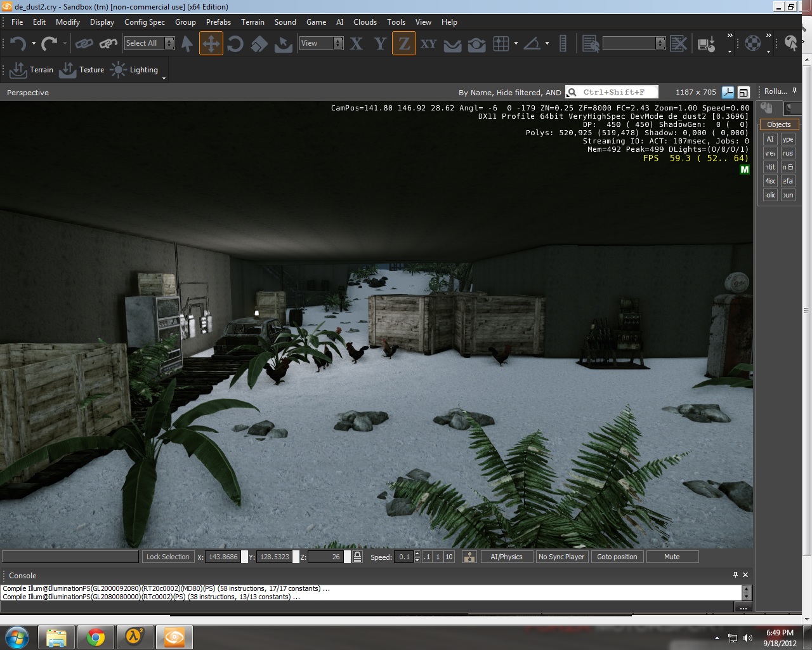Set speed to 10 button
The height and width of the screenshot is (650, 812).
[x=449, y=557]
